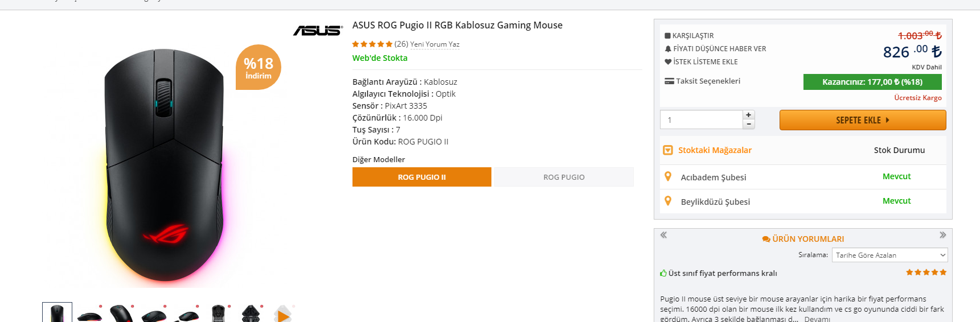The height and width of the screenshot is (322, 980).
Task: Go to previous review with left double-arrow
Action: 663,235
